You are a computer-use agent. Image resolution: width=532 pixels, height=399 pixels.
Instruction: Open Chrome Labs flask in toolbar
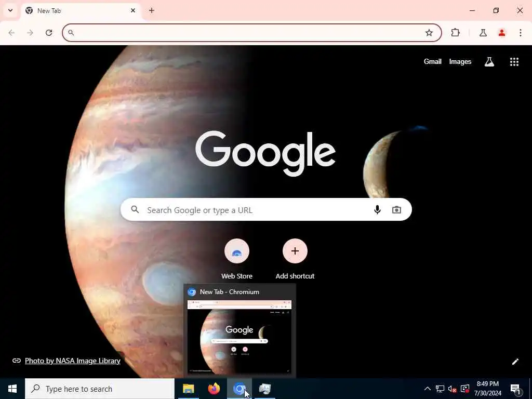pyautogui.click(x=483, y=33)
